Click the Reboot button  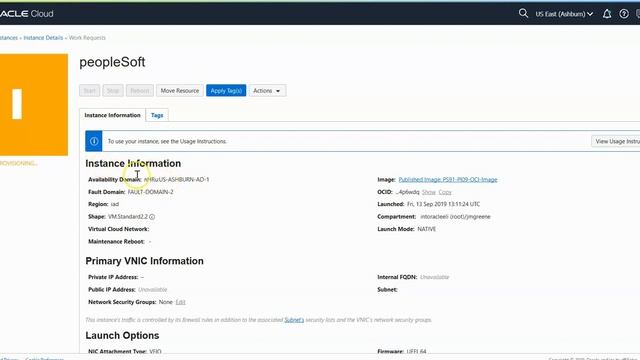coord(140,91)
